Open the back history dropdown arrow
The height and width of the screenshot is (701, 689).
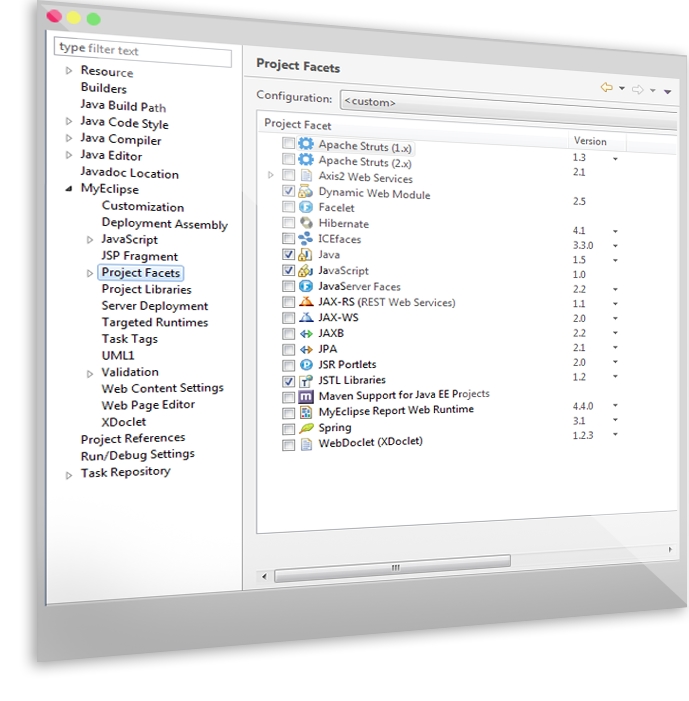point(621,89)
